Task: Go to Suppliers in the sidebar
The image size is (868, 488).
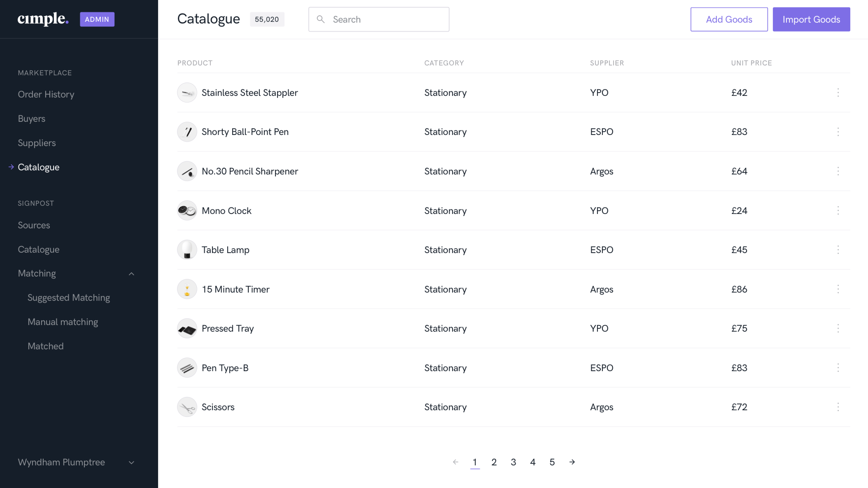Action: [x=37, y=143]
